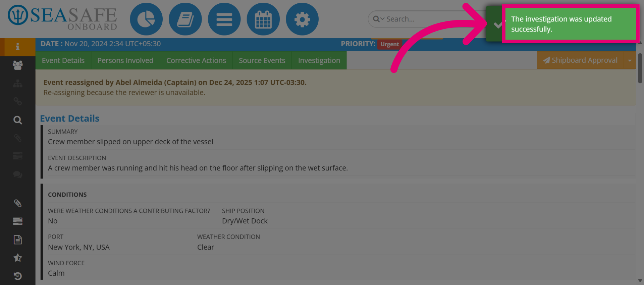Open the people group sidebar icon
The width and height of the screenshot is (644, 285).
tap(17, 65)
